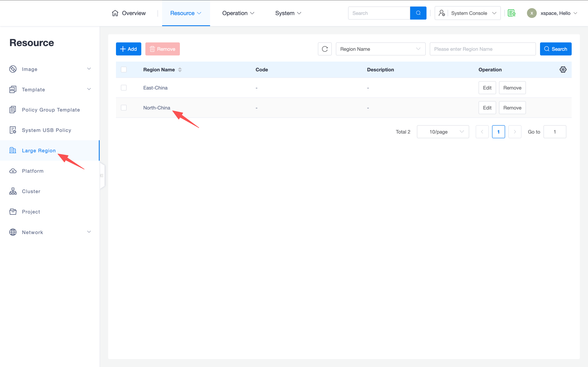Check the North-China row checkbox
Screen dimensions: 588x367
(124, 107)
